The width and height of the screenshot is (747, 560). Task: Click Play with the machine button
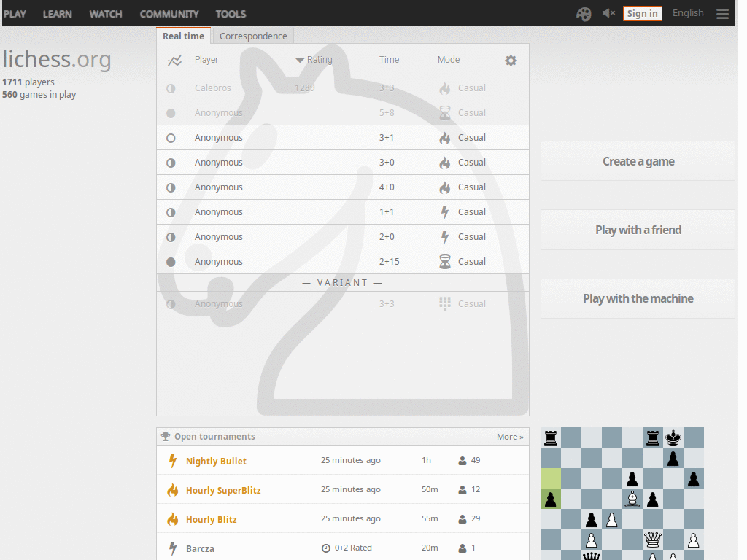[638, 298]
